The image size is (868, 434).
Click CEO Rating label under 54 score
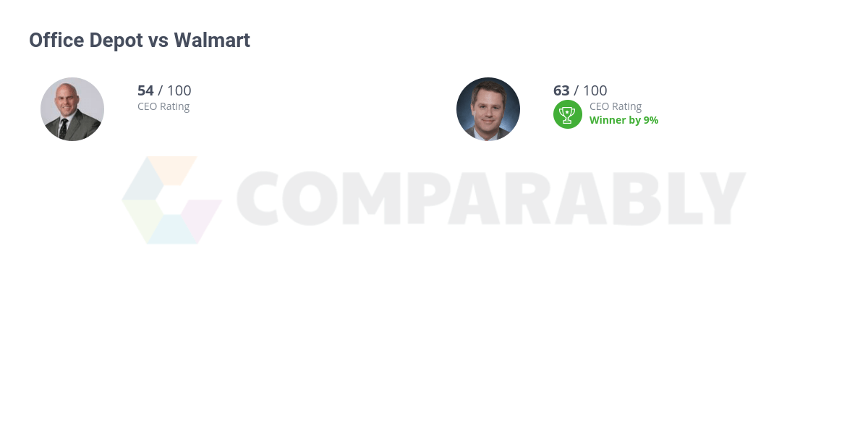[163, 106]
